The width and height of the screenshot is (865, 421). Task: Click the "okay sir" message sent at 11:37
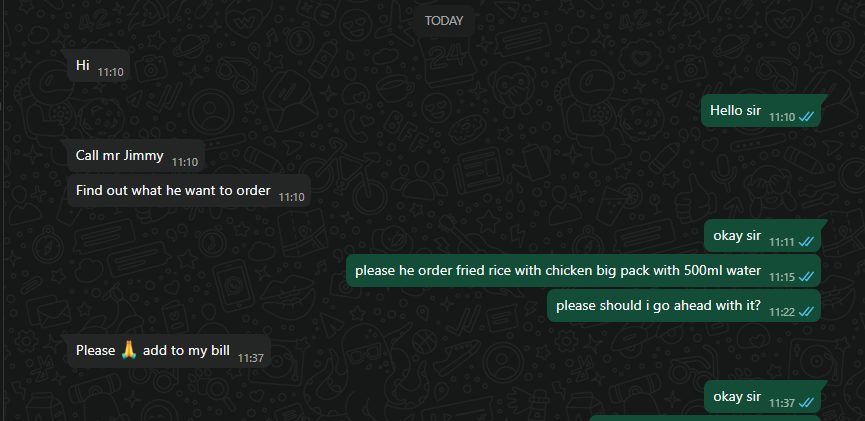click(762, 397)
